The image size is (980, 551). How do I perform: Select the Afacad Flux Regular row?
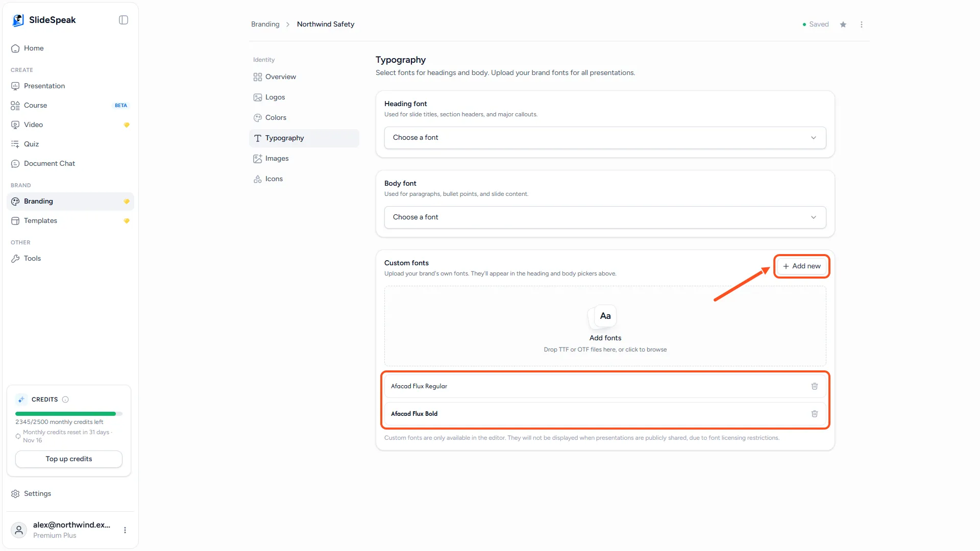pos(605,386)
